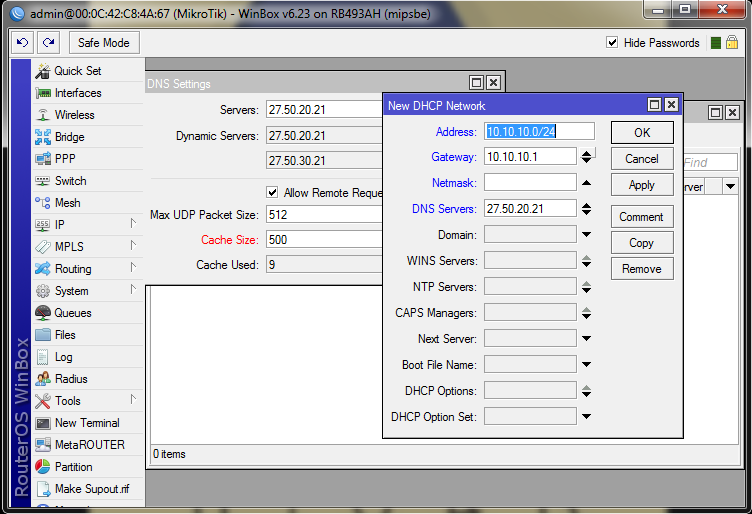Open Interfaces via its icon

(x=43, y=93)
